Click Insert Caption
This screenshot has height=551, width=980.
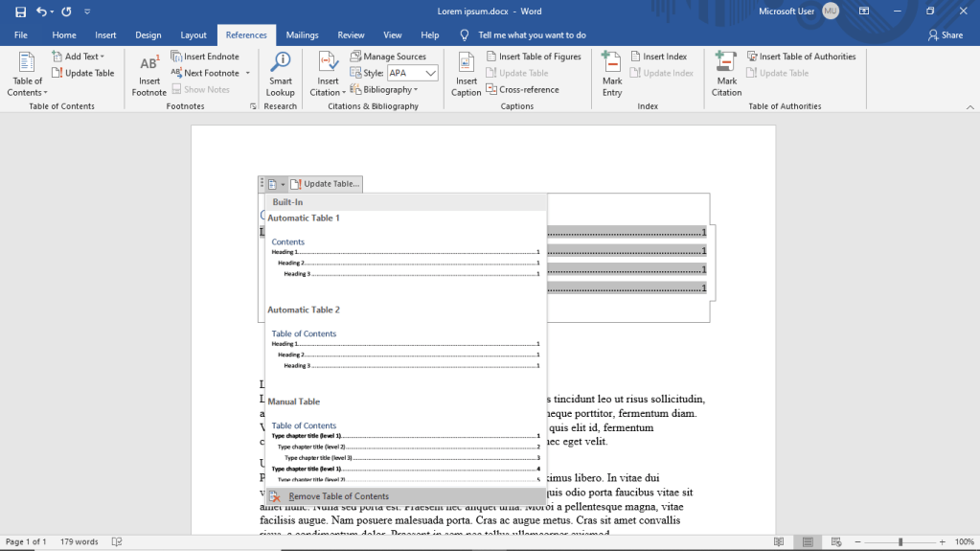(466, 74)
